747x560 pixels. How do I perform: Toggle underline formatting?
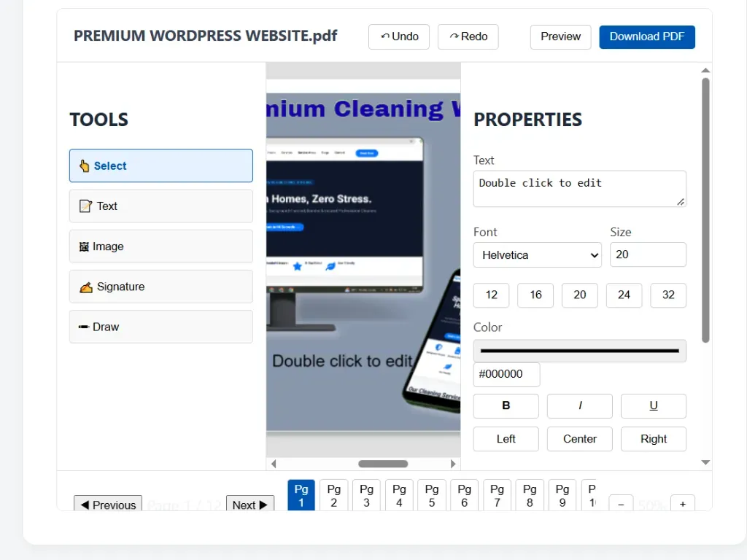[654, 405]
